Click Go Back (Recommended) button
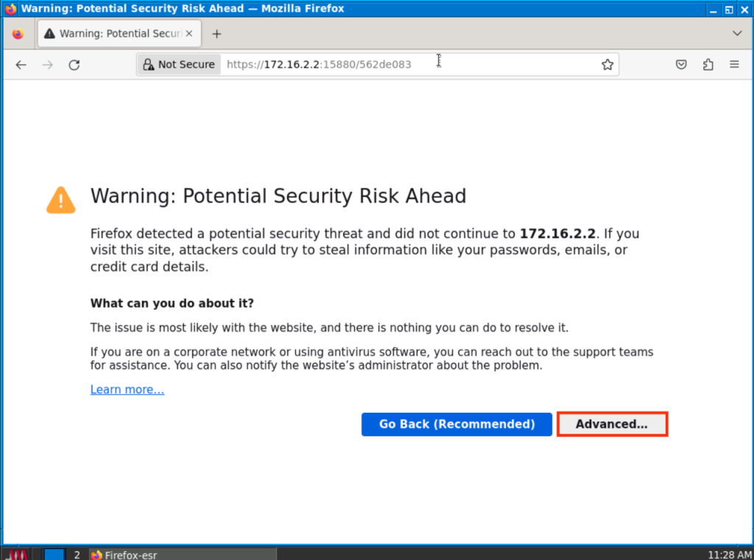Image resolution: width=754 pixels, height=560 pixels. pos(457,425)
